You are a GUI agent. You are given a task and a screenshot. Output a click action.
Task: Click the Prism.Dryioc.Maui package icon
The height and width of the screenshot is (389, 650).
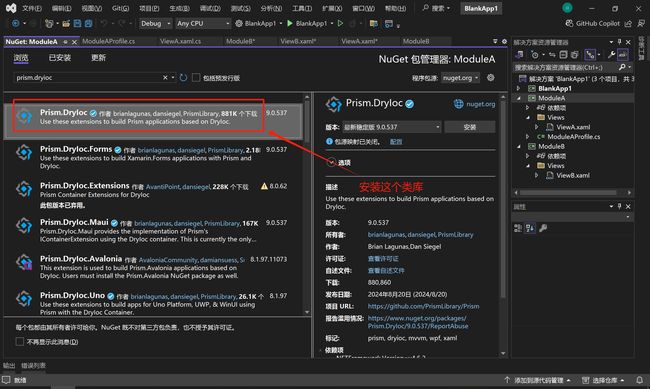(x=24, y=226)
